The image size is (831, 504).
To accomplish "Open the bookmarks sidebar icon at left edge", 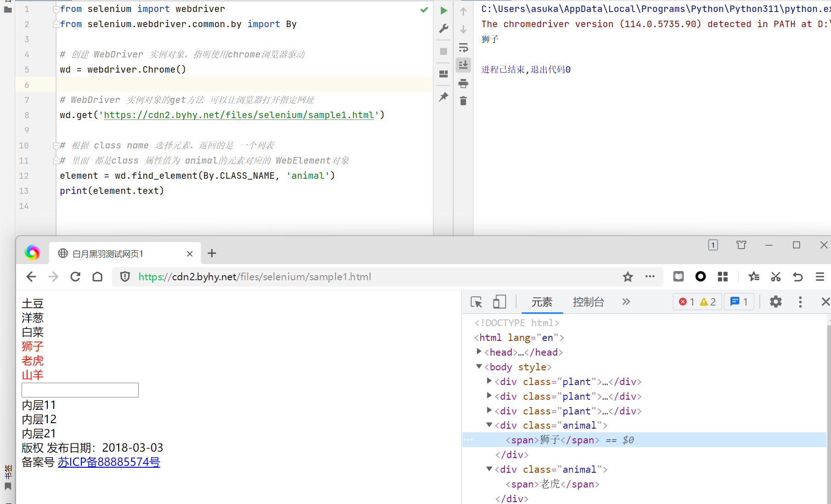I will (x=8, y=486).
